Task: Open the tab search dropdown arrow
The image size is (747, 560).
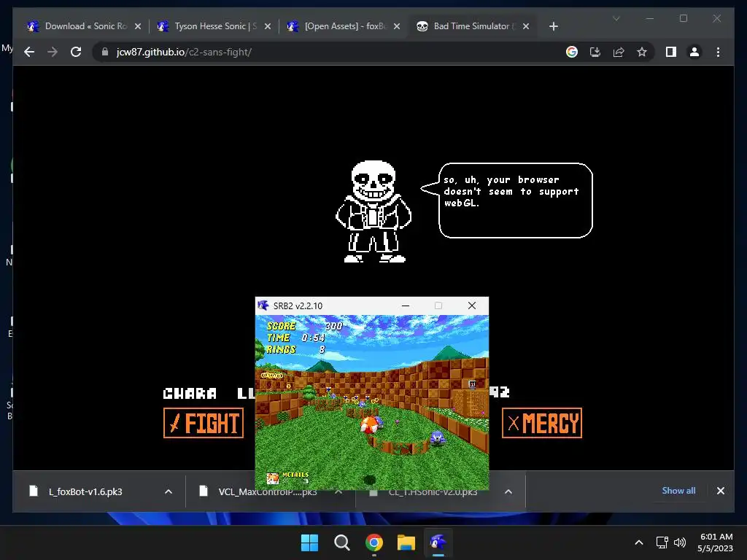Action: pyautogui.click(x=616, y=18)
